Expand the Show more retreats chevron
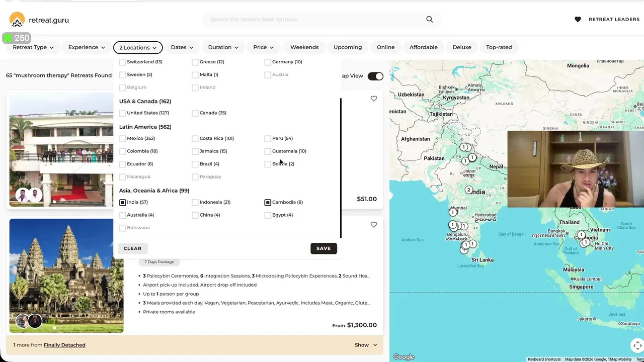 tap(374, 345)
